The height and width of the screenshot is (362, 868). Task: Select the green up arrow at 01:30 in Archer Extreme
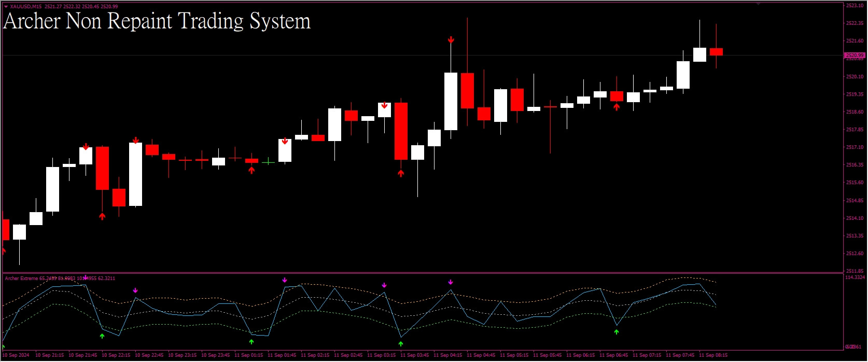tap(251, 342)
